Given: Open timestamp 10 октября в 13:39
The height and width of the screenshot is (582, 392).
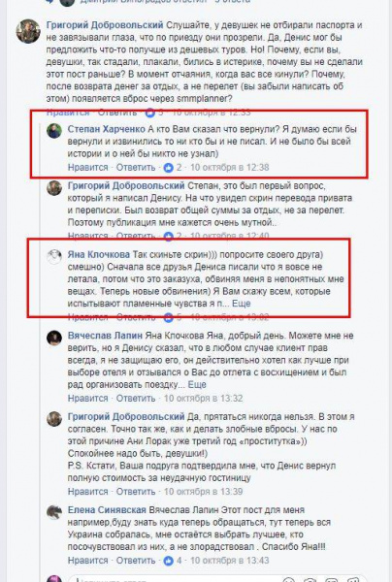Looking at the screenshot, I should pos(204,492).
